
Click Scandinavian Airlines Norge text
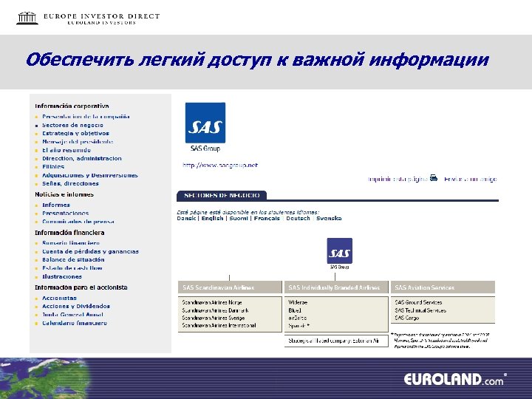click(x=212, y=302)
